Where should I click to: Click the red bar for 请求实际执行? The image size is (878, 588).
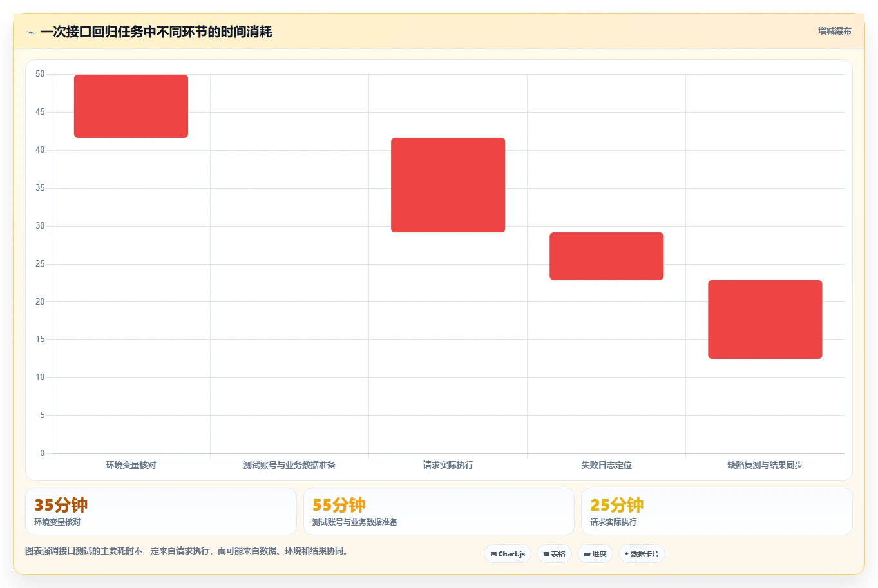coord(448,185)
